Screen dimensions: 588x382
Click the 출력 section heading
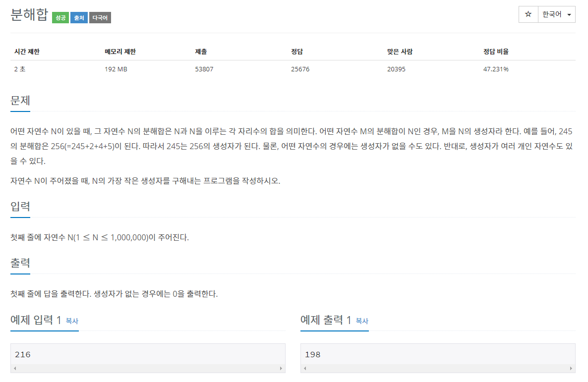pyautogui.click(x=20, y=263)
